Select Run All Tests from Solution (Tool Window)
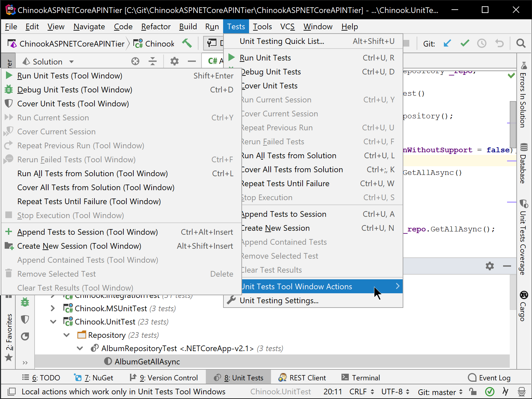 click(x=121, y=174)
